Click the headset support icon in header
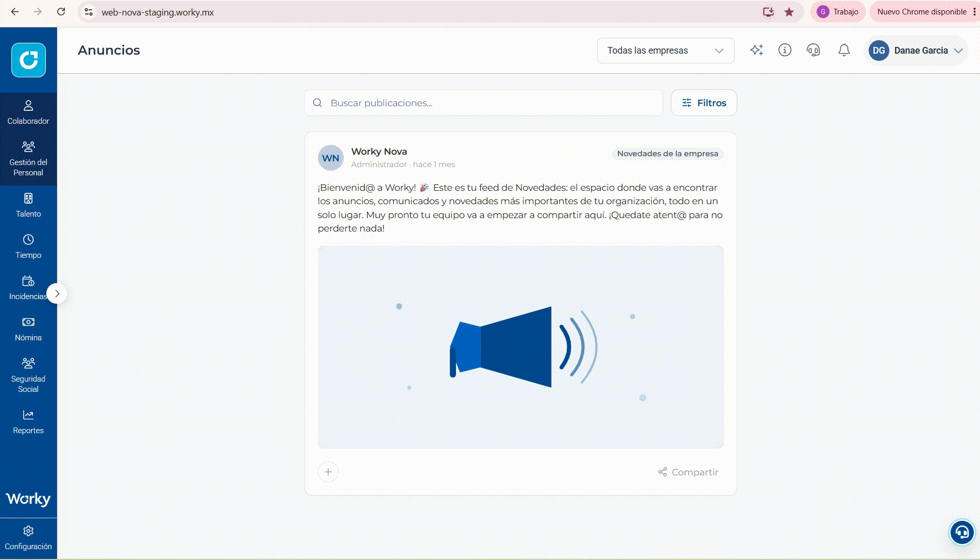The width and height of the screenshot is (980, 560). [x=813, y=50]
